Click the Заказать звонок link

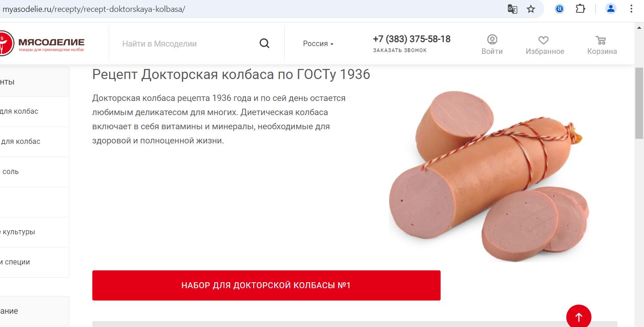pos(400,50)
